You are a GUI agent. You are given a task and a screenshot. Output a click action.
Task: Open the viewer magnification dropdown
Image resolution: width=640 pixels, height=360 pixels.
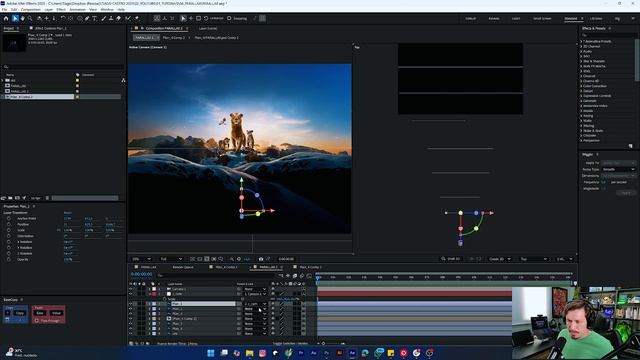tap(141, 259)
